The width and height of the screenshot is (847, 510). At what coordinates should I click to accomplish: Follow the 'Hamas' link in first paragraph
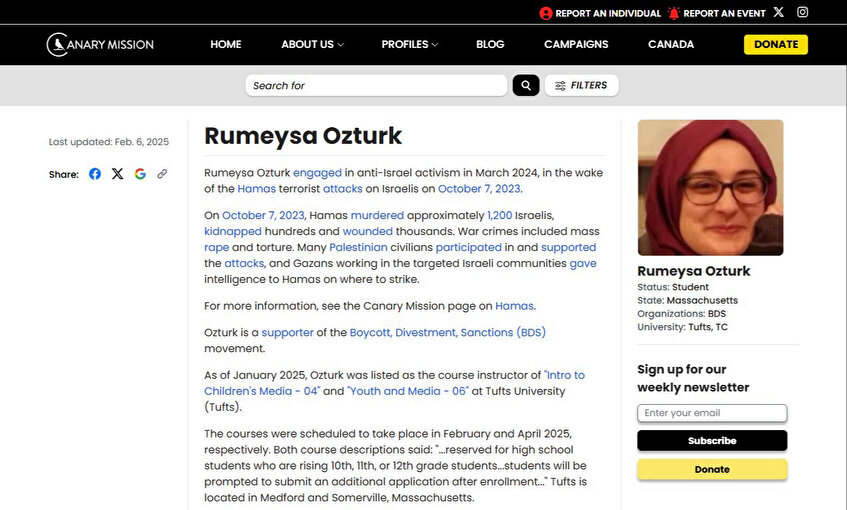click(257, 189)
